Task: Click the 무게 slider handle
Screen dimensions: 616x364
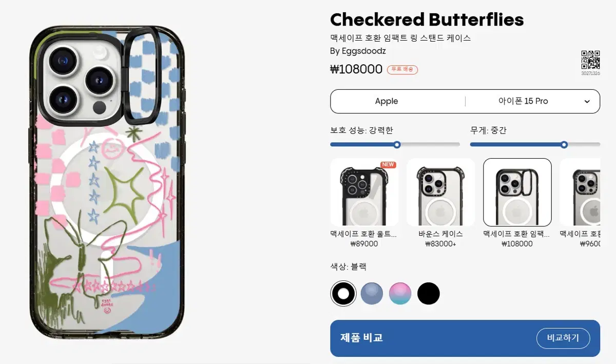Action: click(x=564, y=145)
